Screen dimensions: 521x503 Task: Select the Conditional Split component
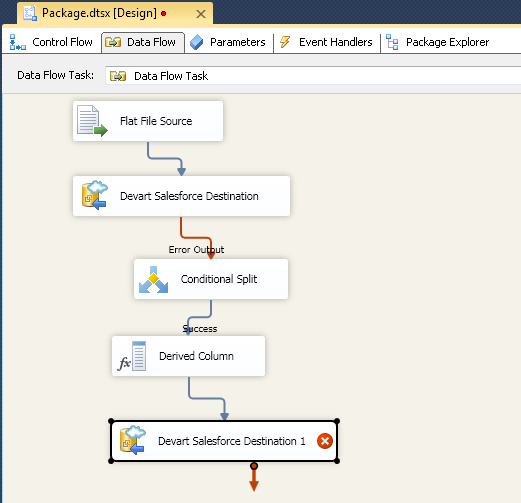pyautogui.click(x=211, y=279)
